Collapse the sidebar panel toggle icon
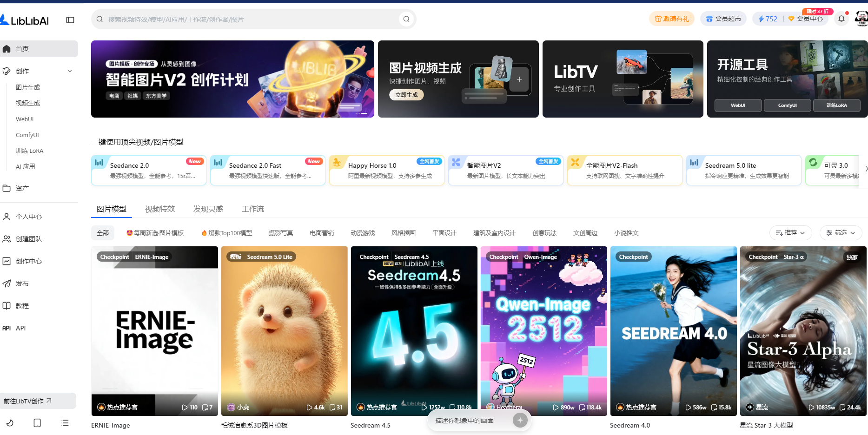The image size is (868, 435). 70,20
